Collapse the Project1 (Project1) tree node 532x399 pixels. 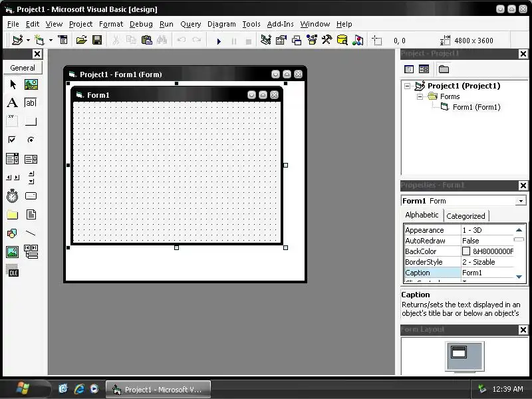(407, 86)
